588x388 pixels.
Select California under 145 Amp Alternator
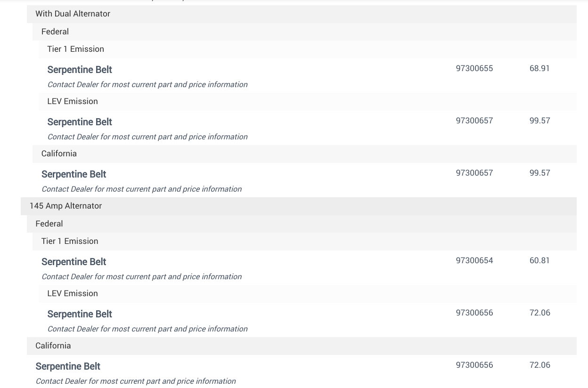(53, 346)
